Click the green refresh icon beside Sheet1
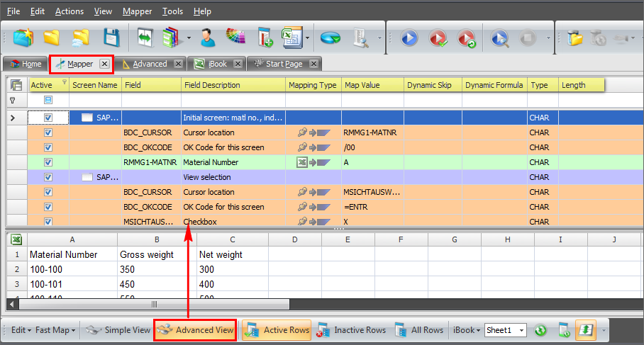Screen dimensions: 644x345 pos(540,330)
